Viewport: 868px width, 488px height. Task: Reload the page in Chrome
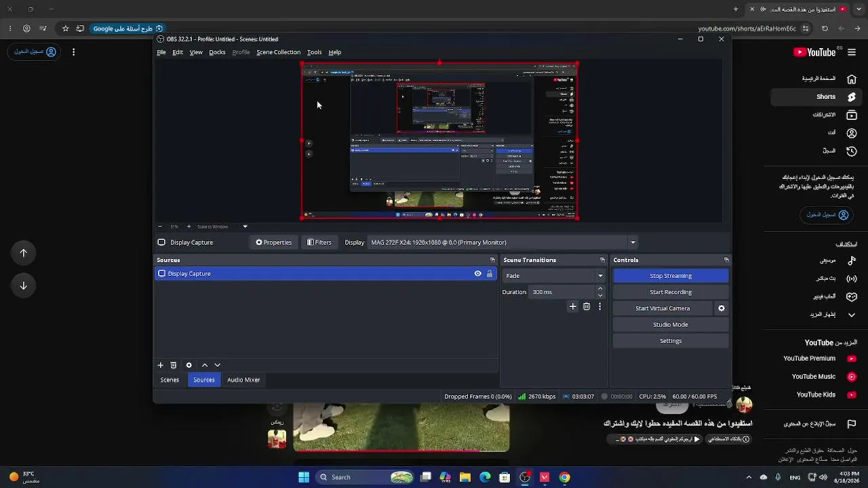(825, 28)
